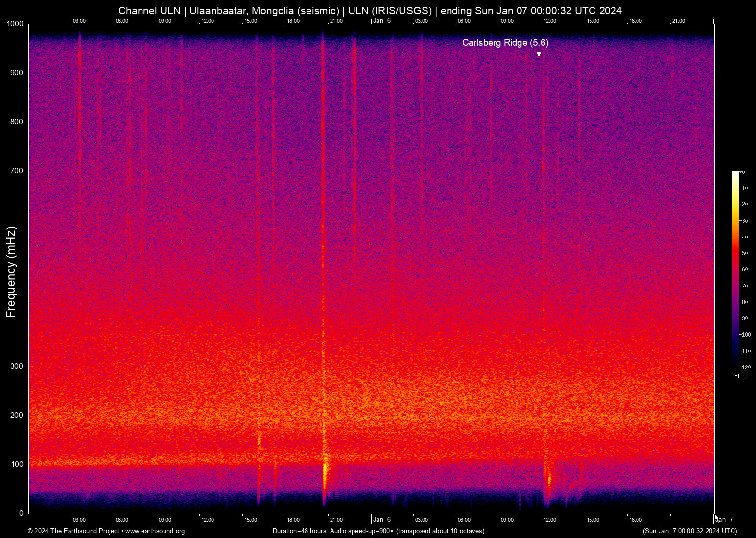Image resolution: width=756 pixels, height=538 pixels.
Task: Click the Jan 6 date marker on top axis
Action: [x=381, y=21]
